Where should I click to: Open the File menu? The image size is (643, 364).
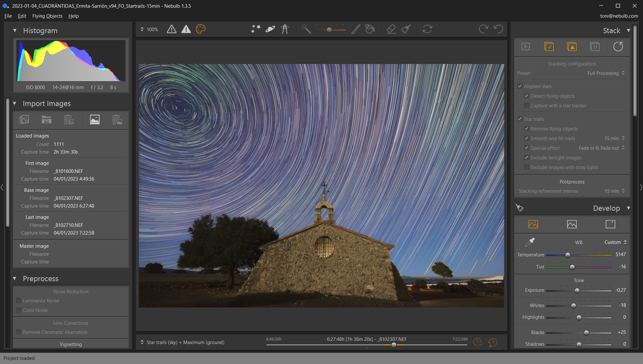[x=8, y=16]
